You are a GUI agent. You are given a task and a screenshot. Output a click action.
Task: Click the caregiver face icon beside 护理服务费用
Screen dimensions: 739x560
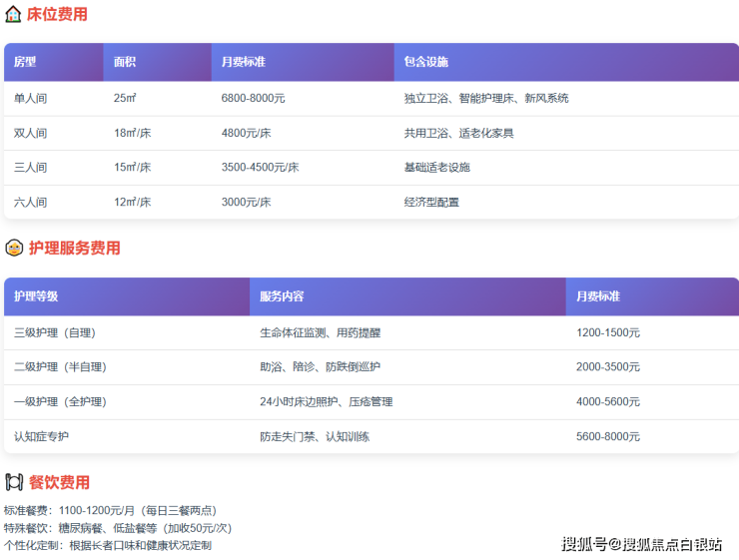(14, 249)
